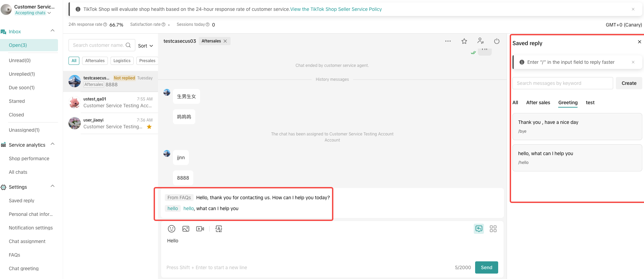Remove the Aftersales tag from chat header
The height and width of the screenshot is (279, 644).
(225, 41)
